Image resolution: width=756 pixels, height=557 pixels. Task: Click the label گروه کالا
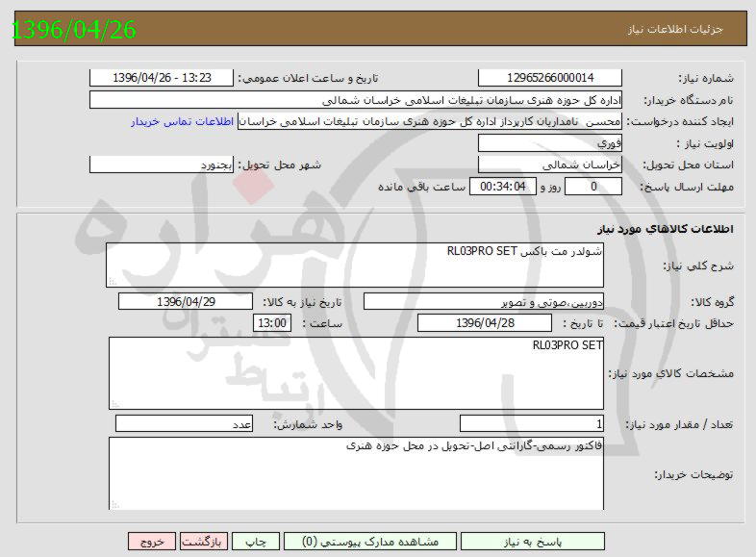pyautogui.click(x=712, y=302)
